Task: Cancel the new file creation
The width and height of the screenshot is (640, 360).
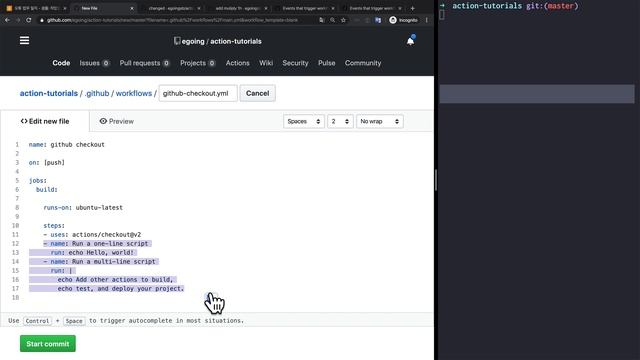Action: (x=258, y=93)
